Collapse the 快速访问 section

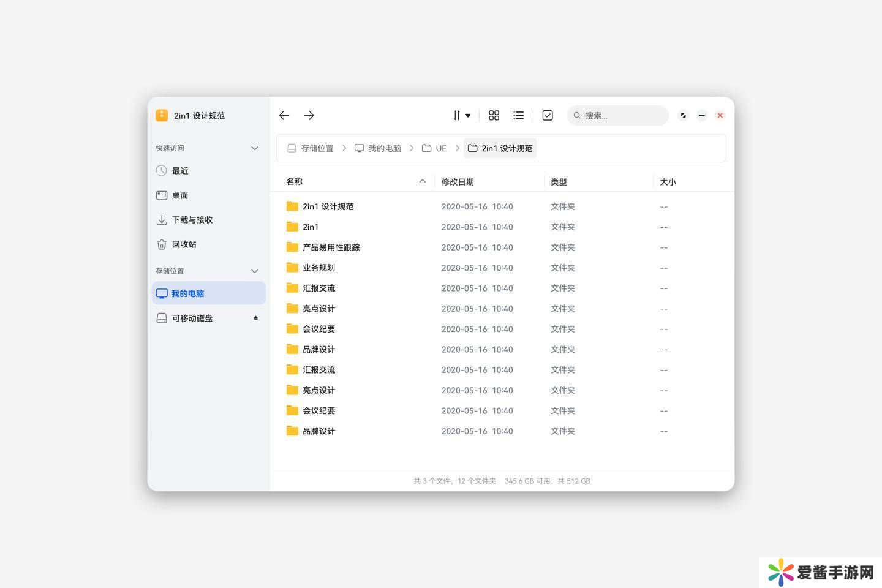255,148
